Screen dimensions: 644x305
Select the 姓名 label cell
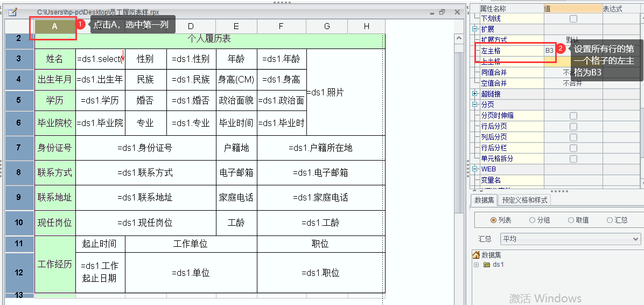[x=55, y=59]
